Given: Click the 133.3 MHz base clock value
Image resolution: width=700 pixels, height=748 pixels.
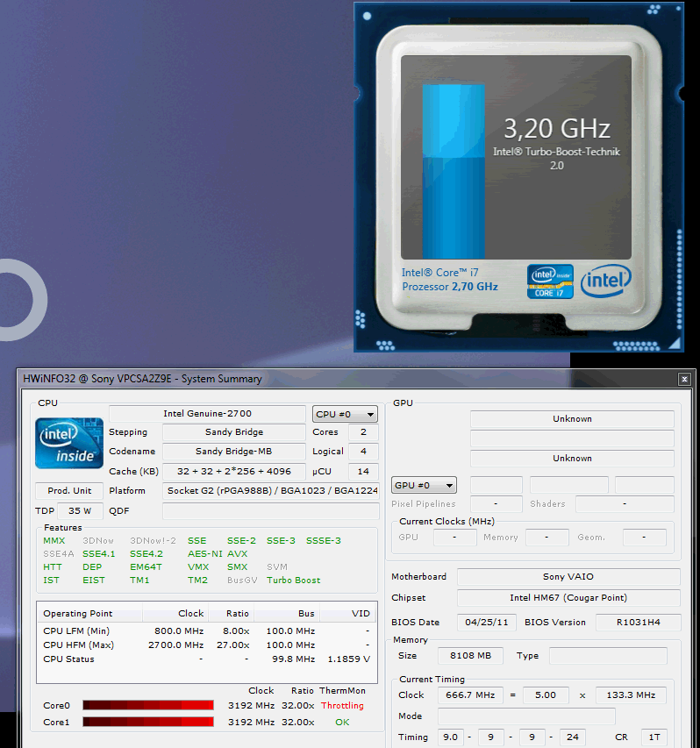Looking at the screenshot, I should [631, 695].
